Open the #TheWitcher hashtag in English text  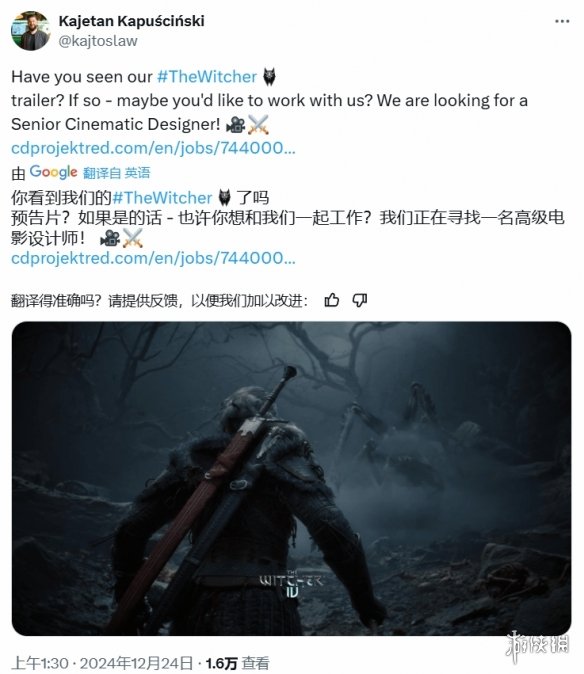[207, 77]
